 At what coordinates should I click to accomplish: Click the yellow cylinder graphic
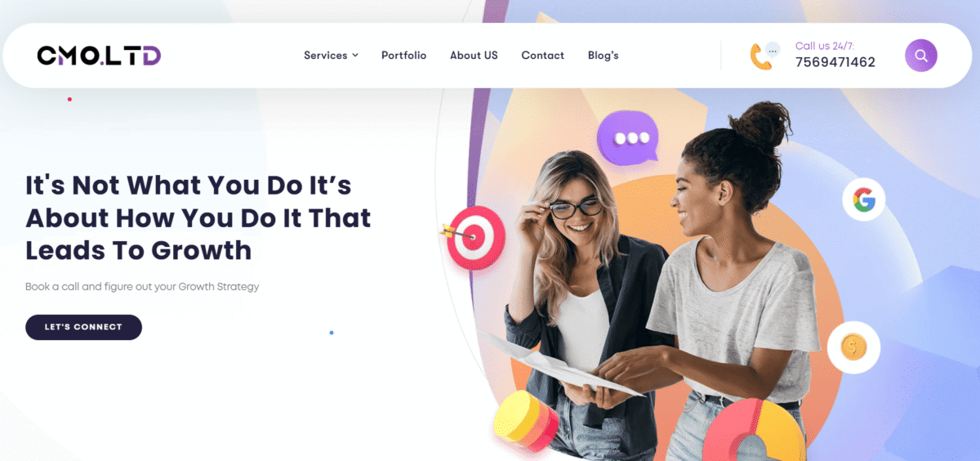(525, 420)
